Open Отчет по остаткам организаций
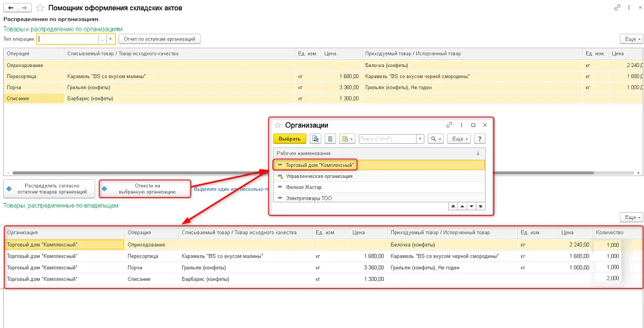Viewport: 644px width, 328px height. click(x=159, y=39)
